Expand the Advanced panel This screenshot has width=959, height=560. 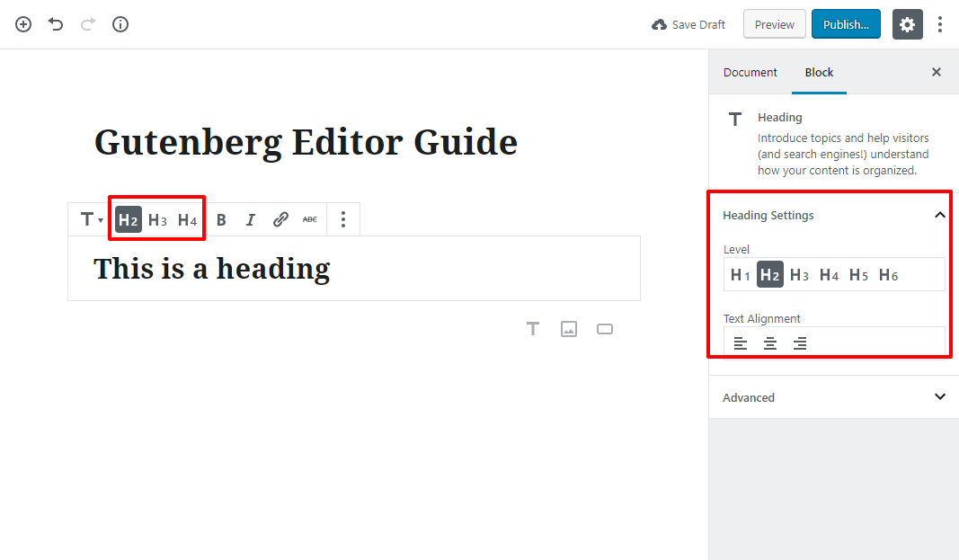pyautogui.click(x=834, y=397)
